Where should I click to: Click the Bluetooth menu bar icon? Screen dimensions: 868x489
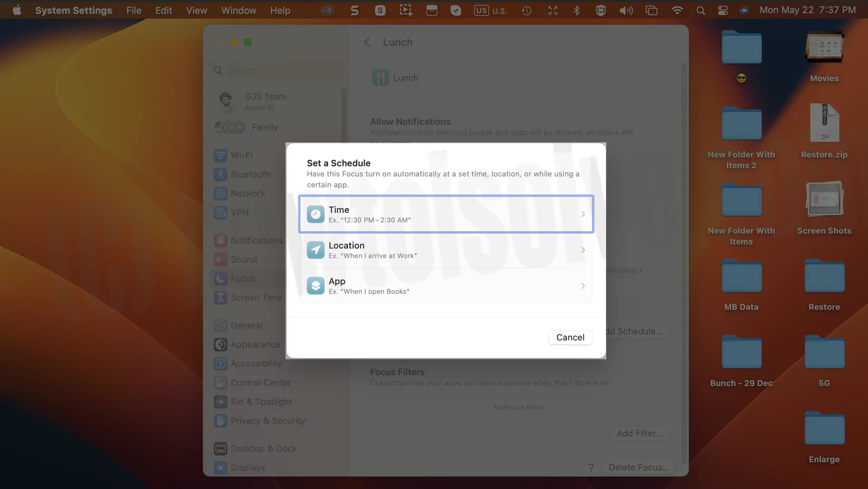point(576,10)
